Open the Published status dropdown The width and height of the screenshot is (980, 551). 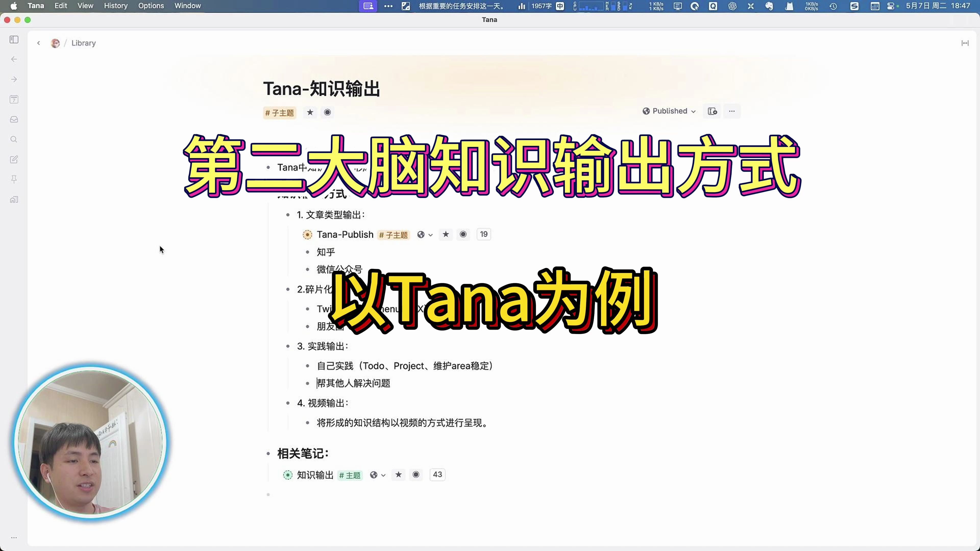(x=669, y=111)
